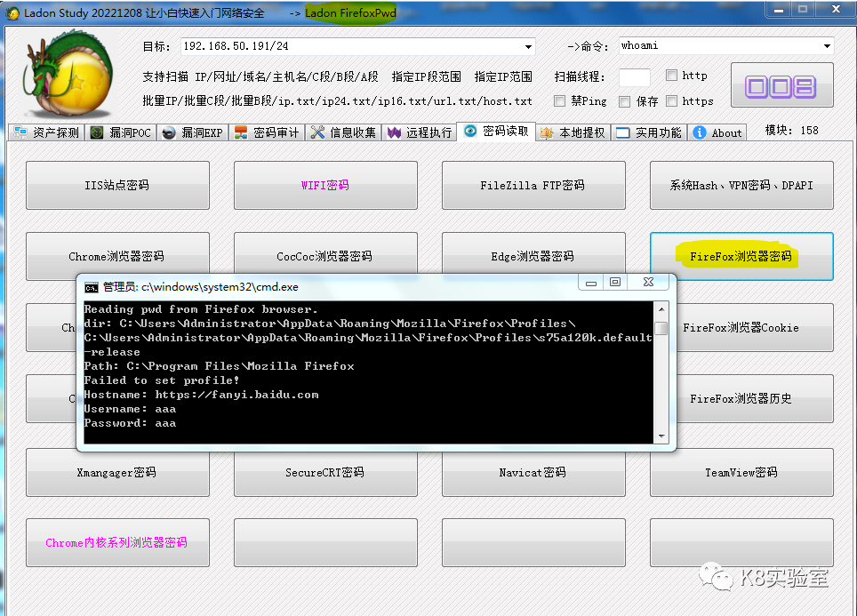Click the SecureCRT密码 button
The image size is (857, 616).
(325, 474)
